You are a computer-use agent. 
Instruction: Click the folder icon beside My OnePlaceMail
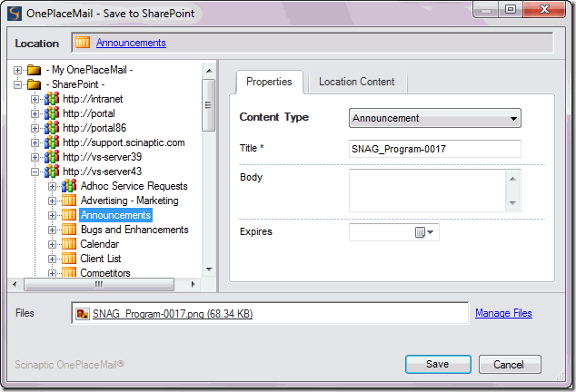click(x=35, y=70)
